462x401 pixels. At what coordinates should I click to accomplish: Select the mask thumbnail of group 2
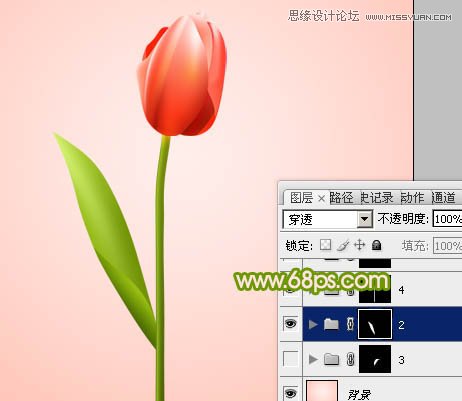375,324
